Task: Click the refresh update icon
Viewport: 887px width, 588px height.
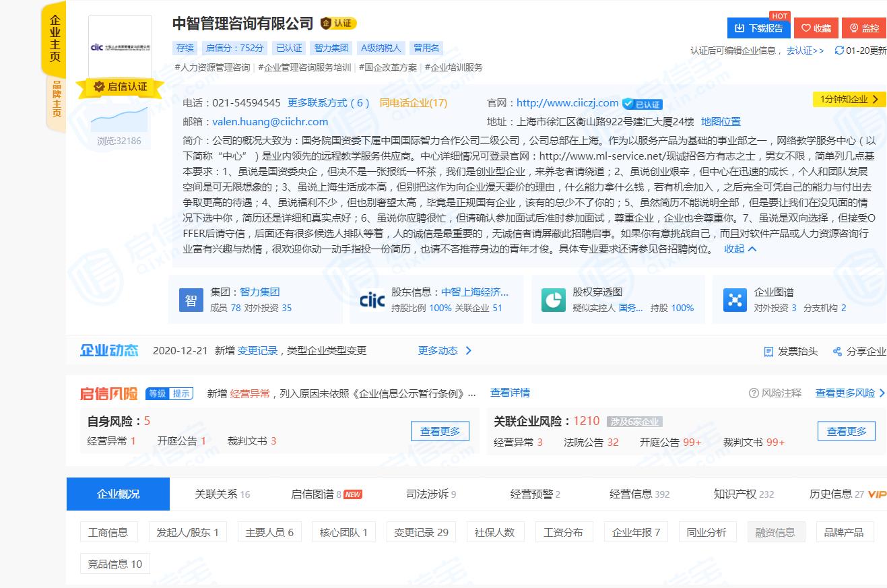Action: pyautogui.click(x=839, y=51)
